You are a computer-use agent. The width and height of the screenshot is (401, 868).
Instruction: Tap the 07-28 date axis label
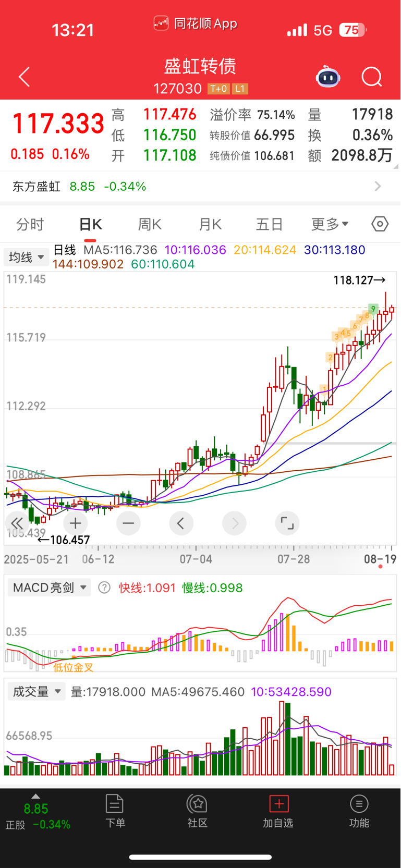pyautogui.click(x=294, y=559)
